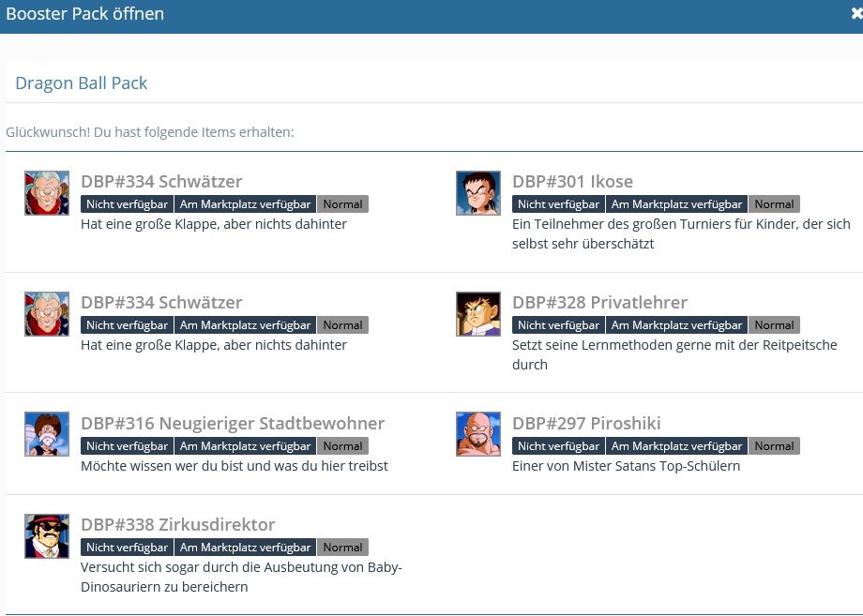Open the DBP#328 Privatlehrer item title
Image resolution: width=863 pixels, height=616 pixels.
[x=599, y=303]
